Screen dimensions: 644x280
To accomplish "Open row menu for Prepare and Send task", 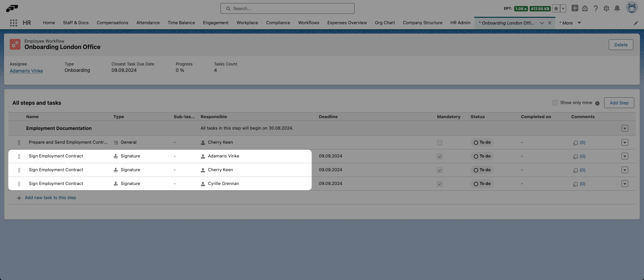I will tap(625, 142).
